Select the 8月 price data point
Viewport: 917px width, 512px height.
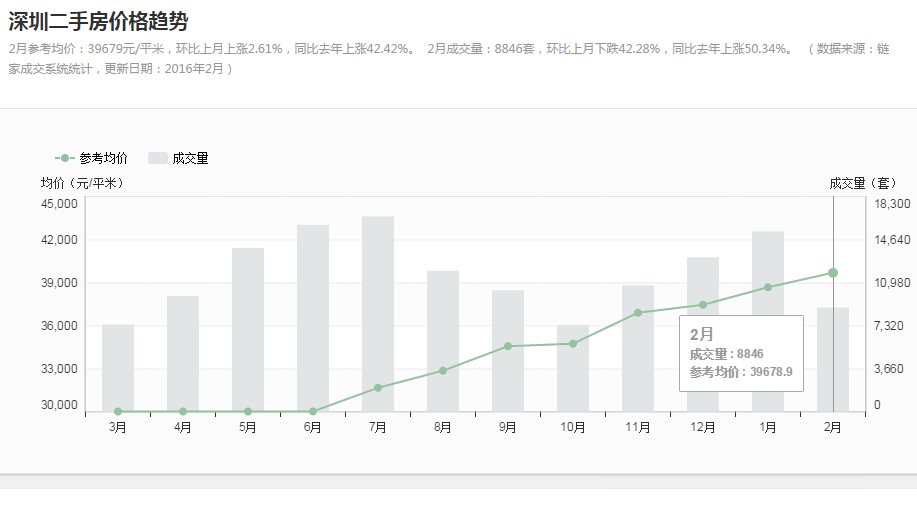click(x=443, y=371)
